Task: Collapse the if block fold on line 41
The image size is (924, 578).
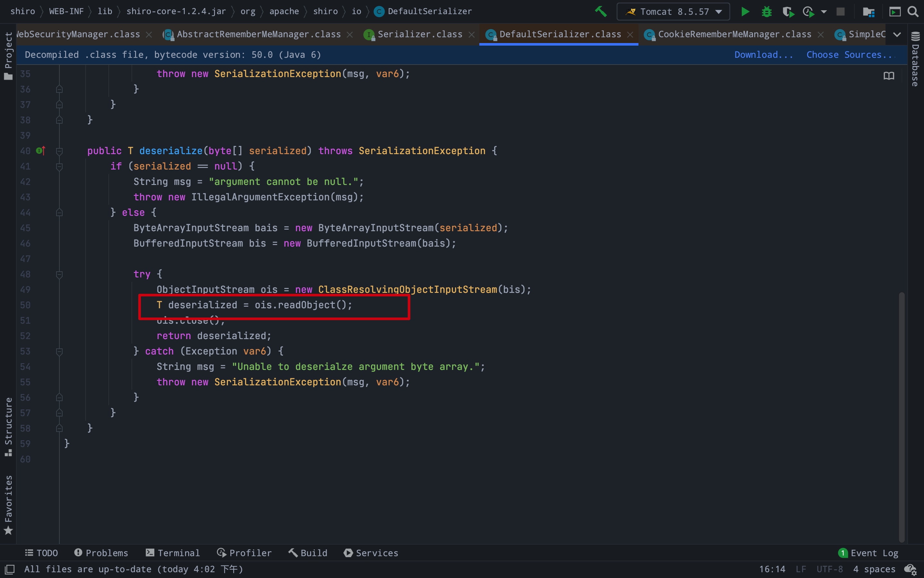Action: [59, 166]
